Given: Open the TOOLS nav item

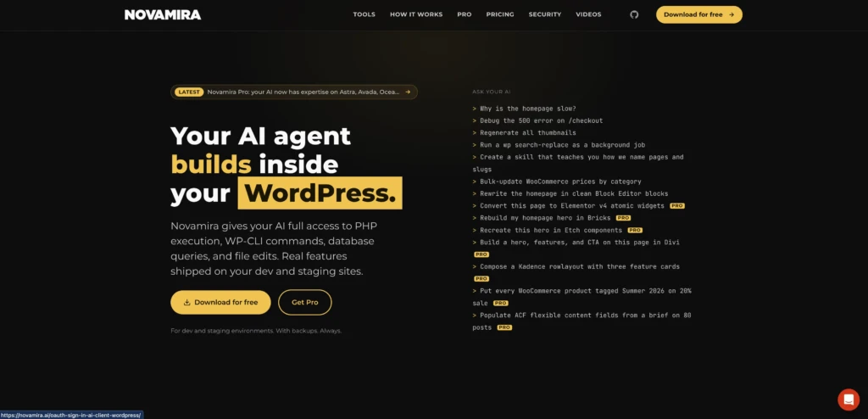Looking at the screenshot, I should 364,14.
